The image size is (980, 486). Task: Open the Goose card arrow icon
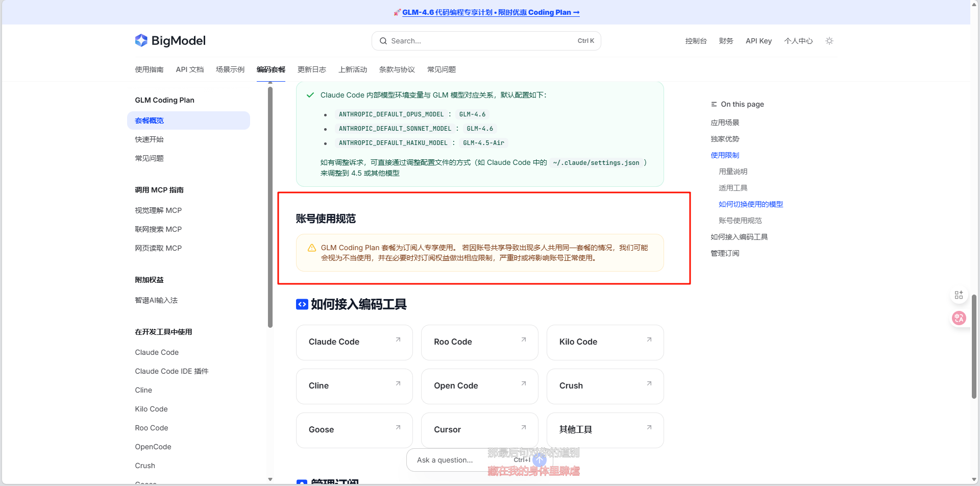[x=398, y=427]
